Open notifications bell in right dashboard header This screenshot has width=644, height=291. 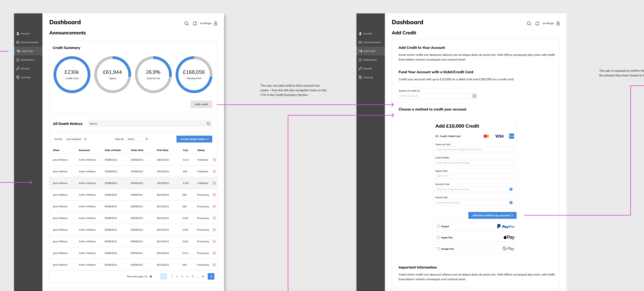[537, 24]
